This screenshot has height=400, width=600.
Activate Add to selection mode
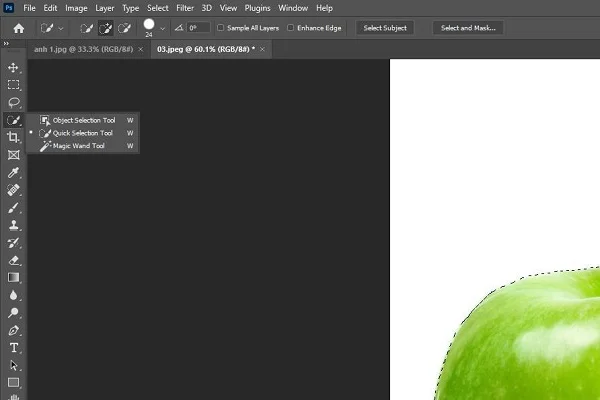[x=105, y=28]
